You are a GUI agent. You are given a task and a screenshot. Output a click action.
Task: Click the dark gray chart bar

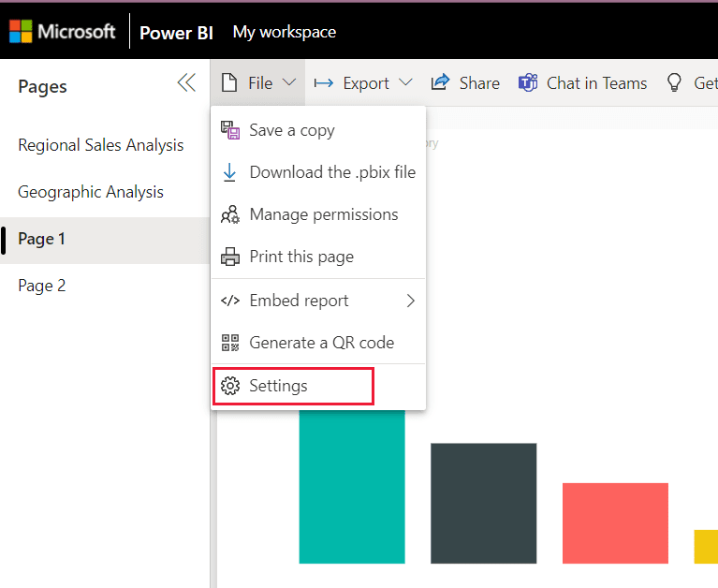pos(484,504)
